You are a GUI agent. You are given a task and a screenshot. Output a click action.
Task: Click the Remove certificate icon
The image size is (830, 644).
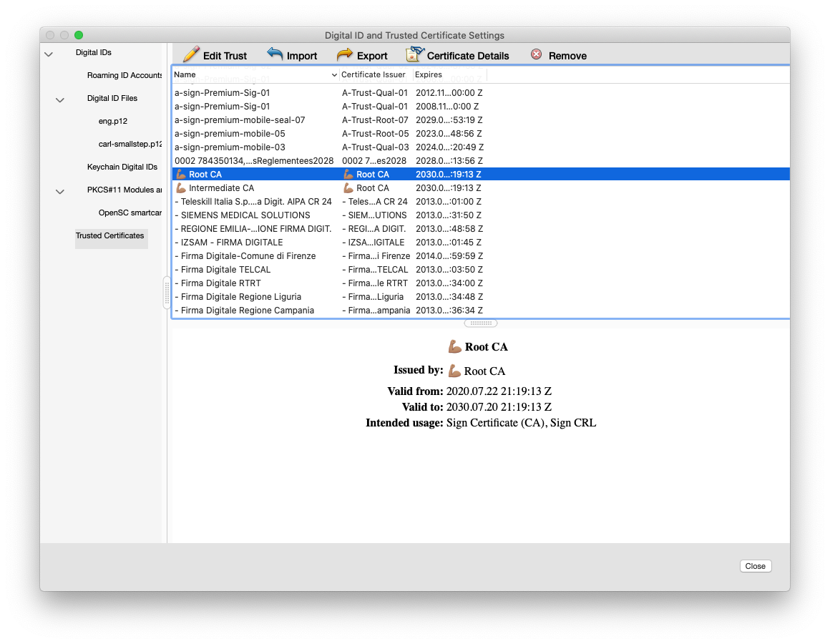(x=537, y=54)
